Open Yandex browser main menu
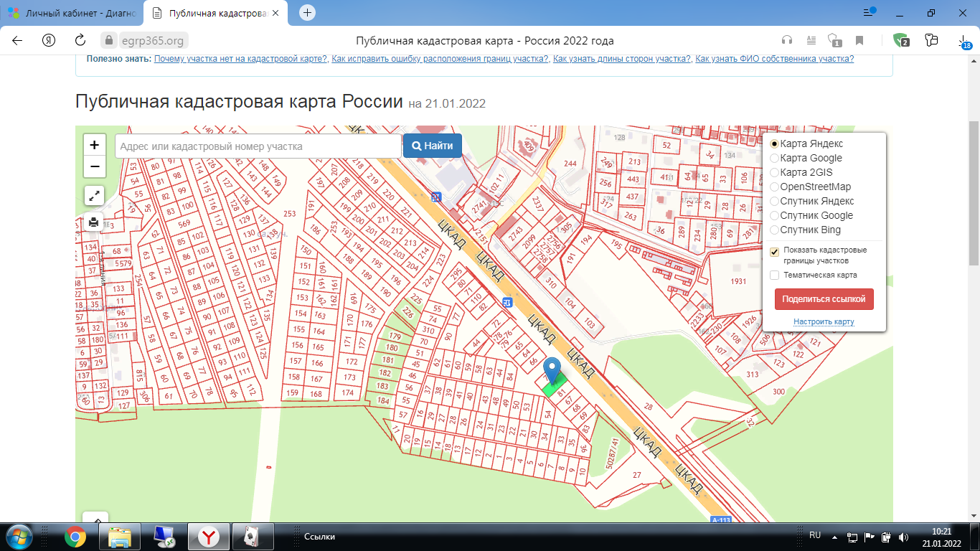 [x=870, y=12]
